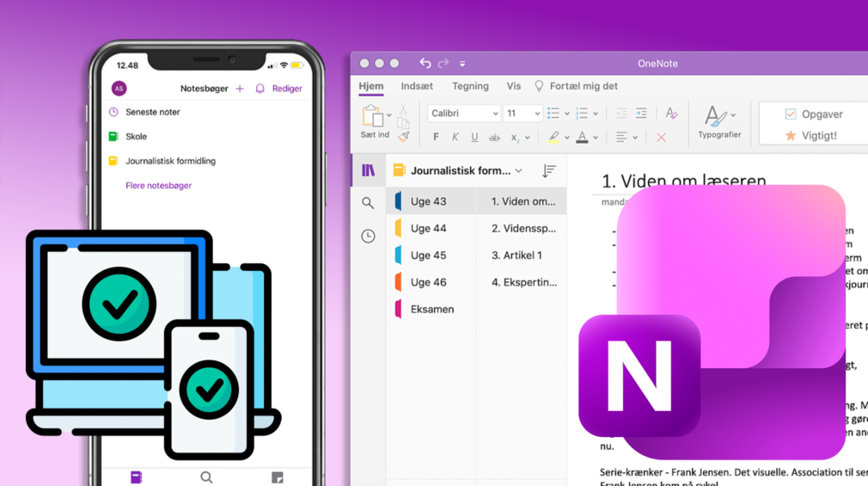
Task: Click the red X delete icon
Action: pos(661,138)
